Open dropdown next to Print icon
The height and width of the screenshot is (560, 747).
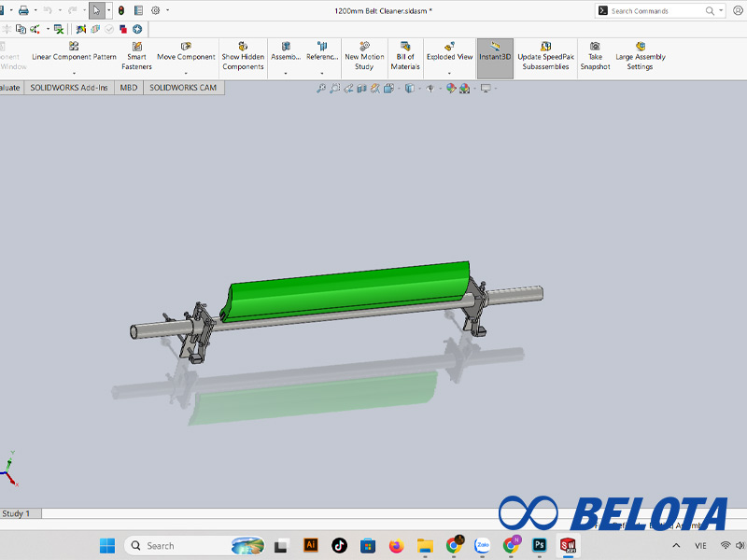pos(35,10)
